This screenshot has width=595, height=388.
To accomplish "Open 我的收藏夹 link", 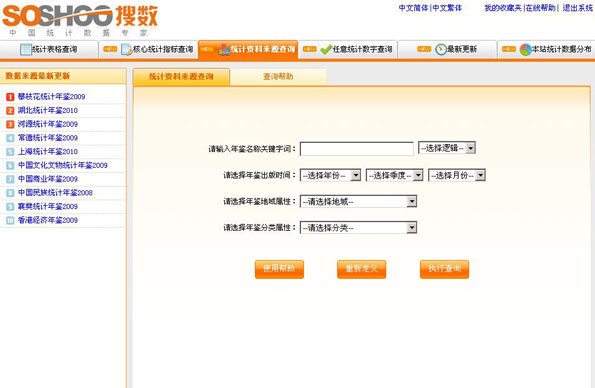I will 503,8.
